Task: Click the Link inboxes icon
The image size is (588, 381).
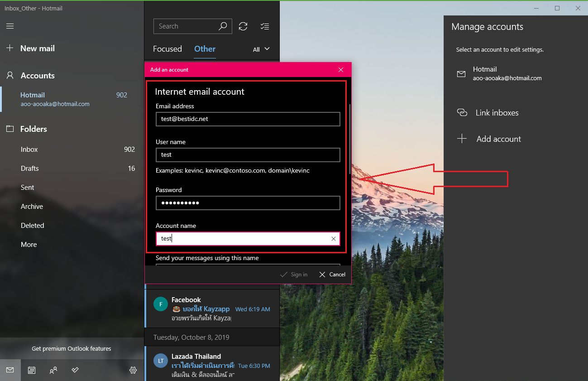Action: pos(462,112)
